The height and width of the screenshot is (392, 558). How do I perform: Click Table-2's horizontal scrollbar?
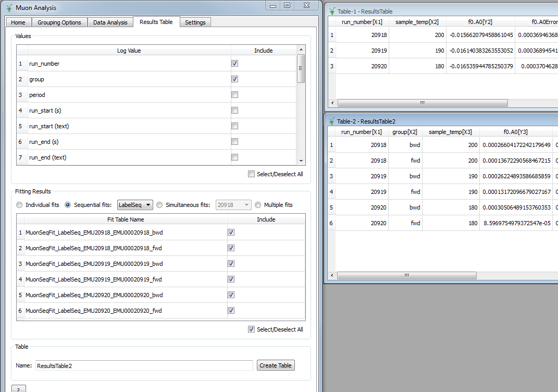(406, 275)
